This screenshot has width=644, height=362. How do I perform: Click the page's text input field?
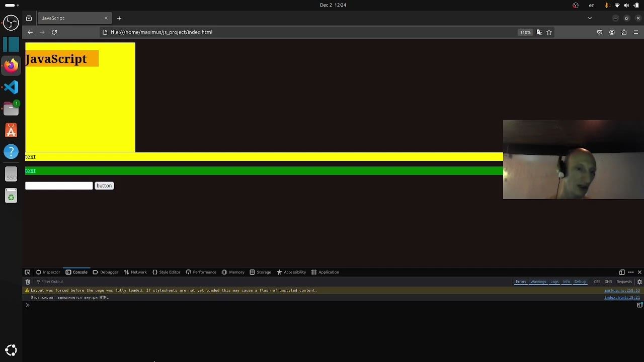point(59,186)
